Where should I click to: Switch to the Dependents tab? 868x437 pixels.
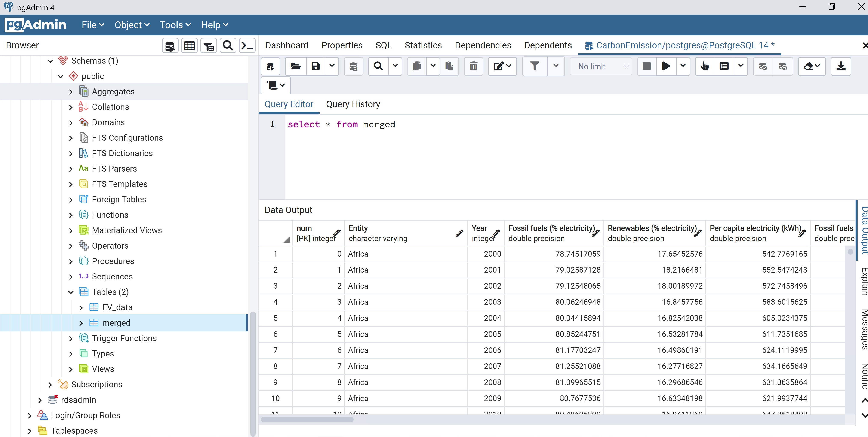click(x=548, y=45)
